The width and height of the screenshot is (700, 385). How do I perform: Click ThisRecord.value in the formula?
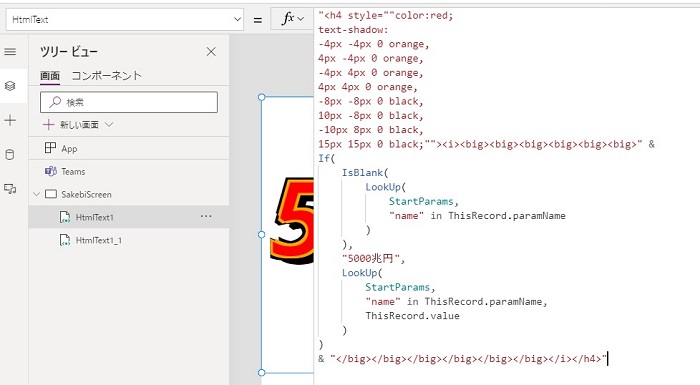point(412,316)
